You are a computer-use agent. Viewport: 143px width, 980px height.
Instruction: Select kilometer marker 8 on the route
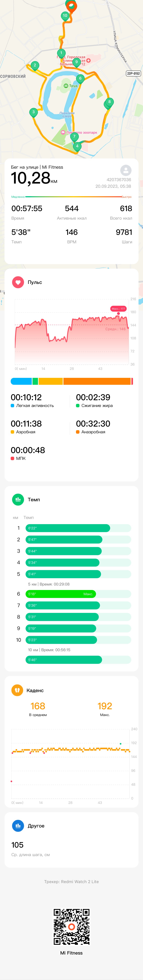tap(109, 102)
